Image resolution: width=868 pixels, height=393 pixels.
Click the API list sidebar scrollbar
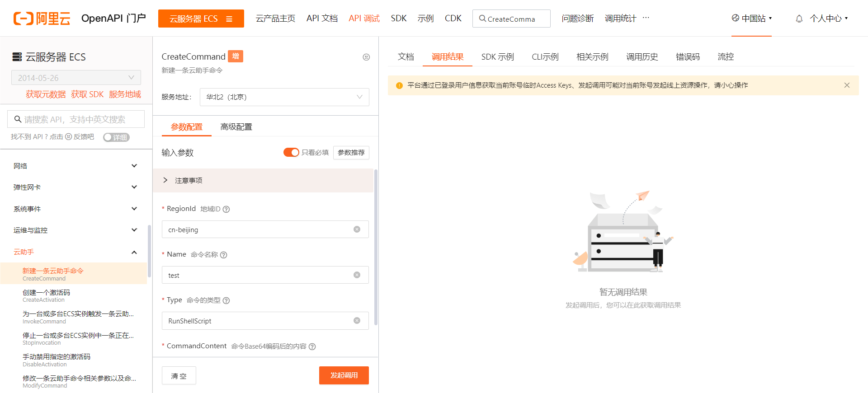pyautogui.click(x=149, y=251)
